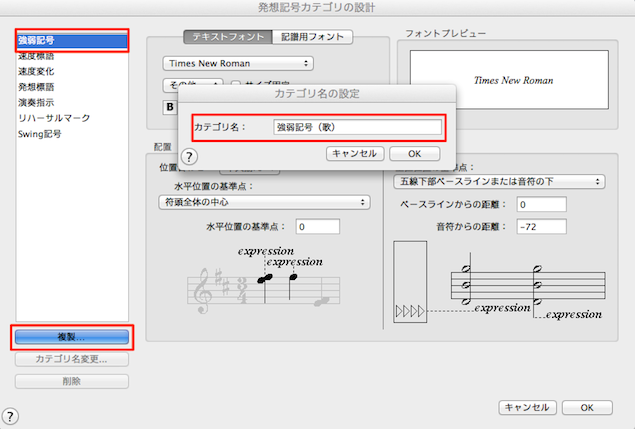Click the 音符からの距離 field showing -72
Screen dimensions: 635x429
pos(541,227)
